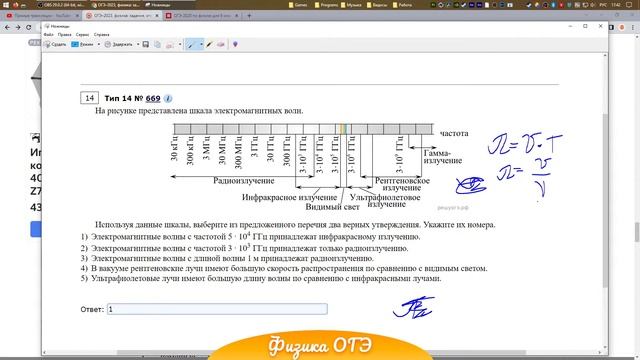Viewport: 640px width, 360px height.
Task: Open the Games taskbar folder
Action: click(x=298, y=5)
